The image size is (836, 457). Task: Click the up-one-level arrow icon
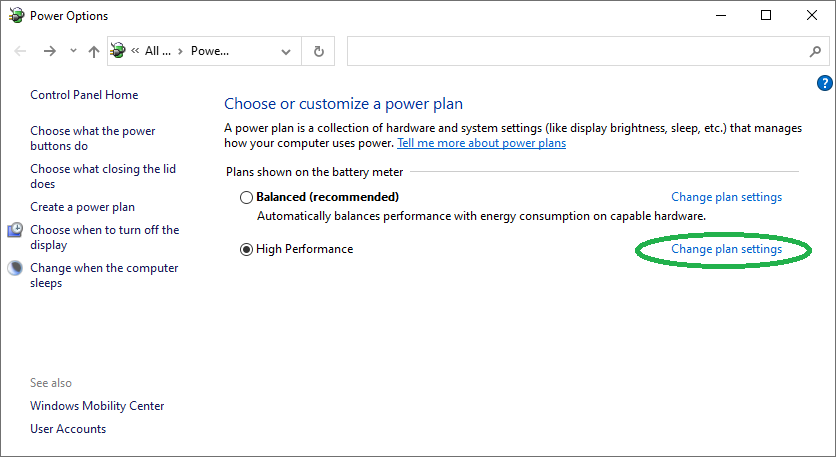(93, 51)
